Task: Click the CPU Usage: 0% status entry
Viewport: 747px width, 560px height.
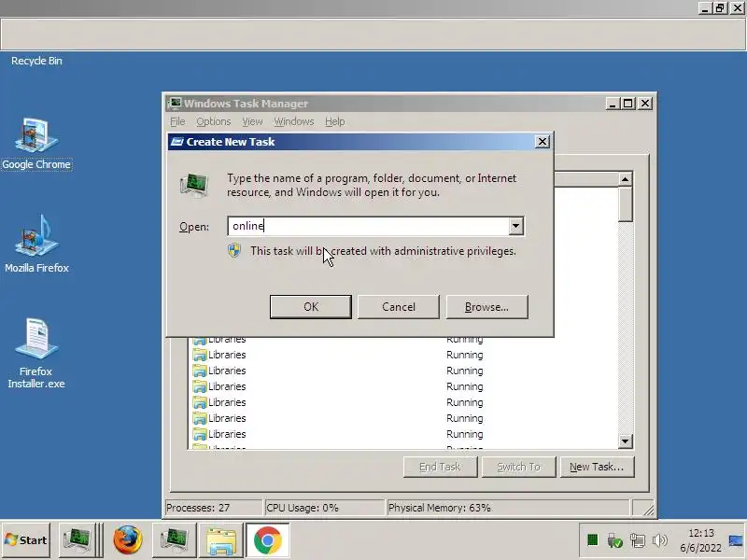Action: pos(324,508)
